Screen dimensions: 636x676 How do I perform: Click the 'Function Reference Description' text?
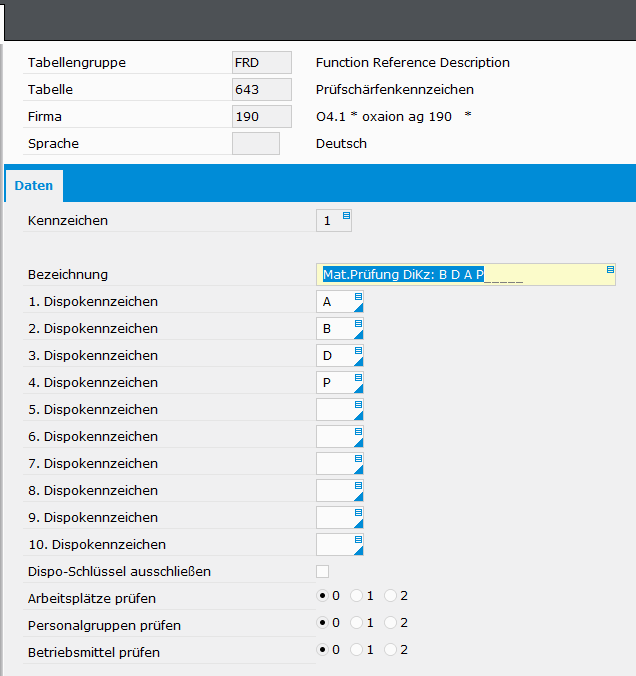(413, 63)
